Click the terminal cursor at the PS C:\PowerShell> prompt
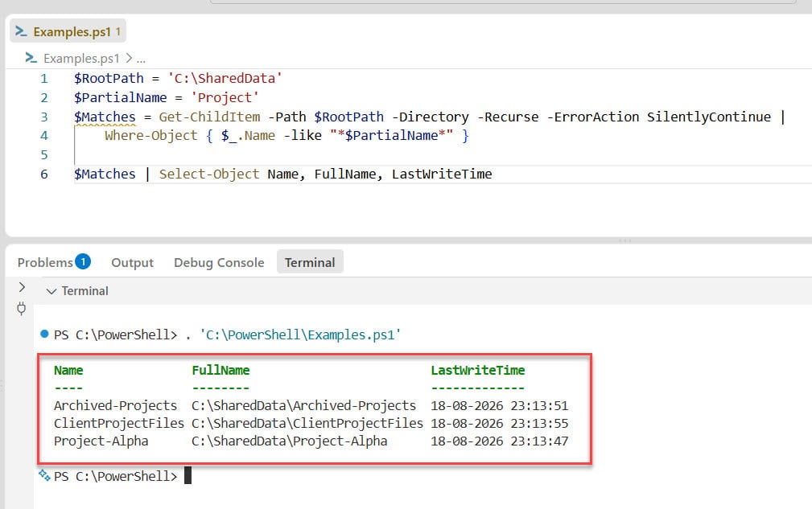This screenshot has height=509, width=812. [x=188, y=475]
